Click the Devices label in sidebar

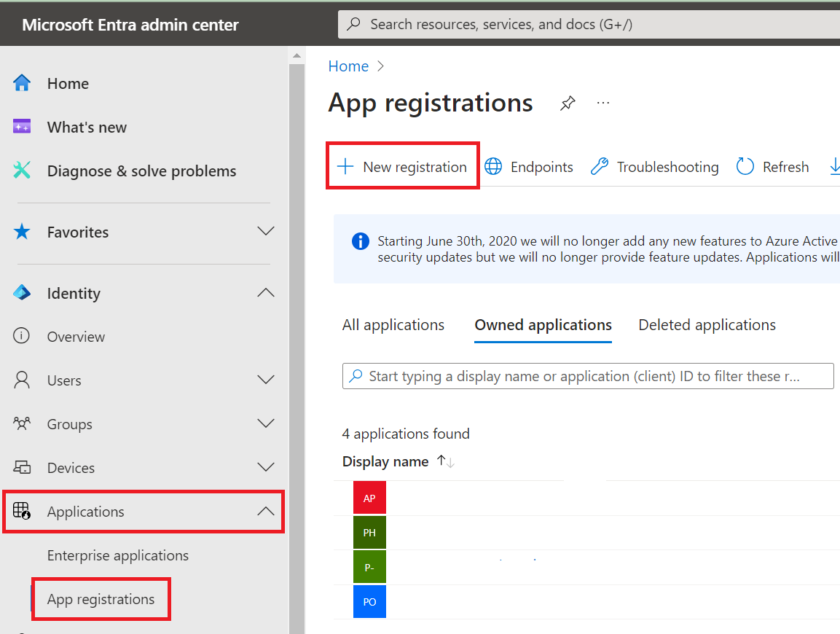71,468
